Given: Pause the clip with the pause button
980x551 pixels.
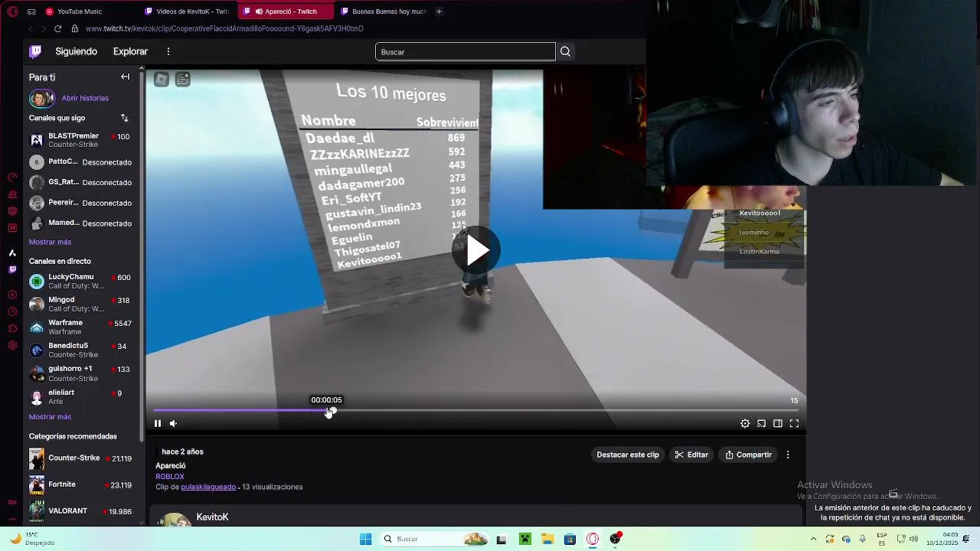Looking at the screenshot, I should click(x=158, y=423).
